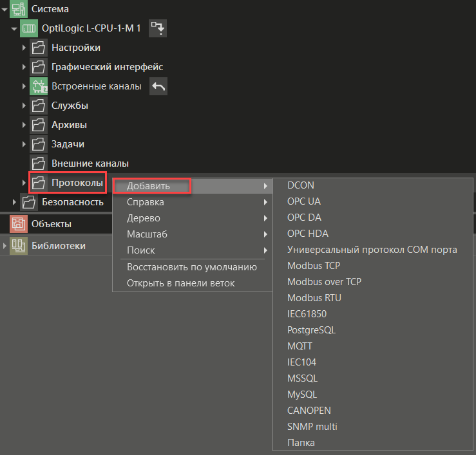Expand the Встроенные каналы branch

24,86
